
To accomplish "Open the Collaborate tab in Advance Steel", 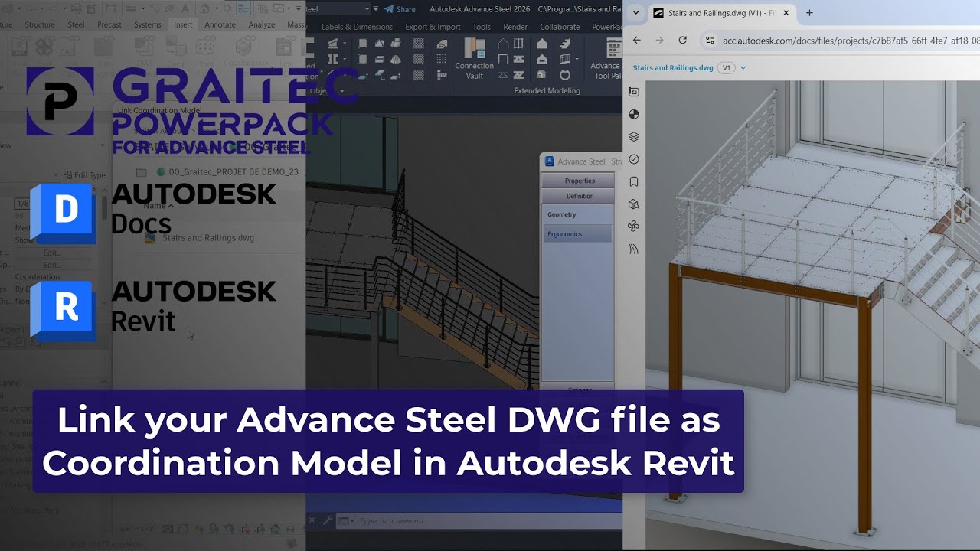I will (x=560, y=27).
